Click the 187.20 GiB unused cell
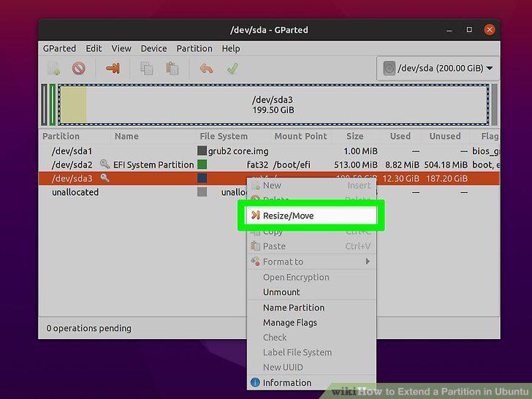532x399 pixels. pos(446,178)
